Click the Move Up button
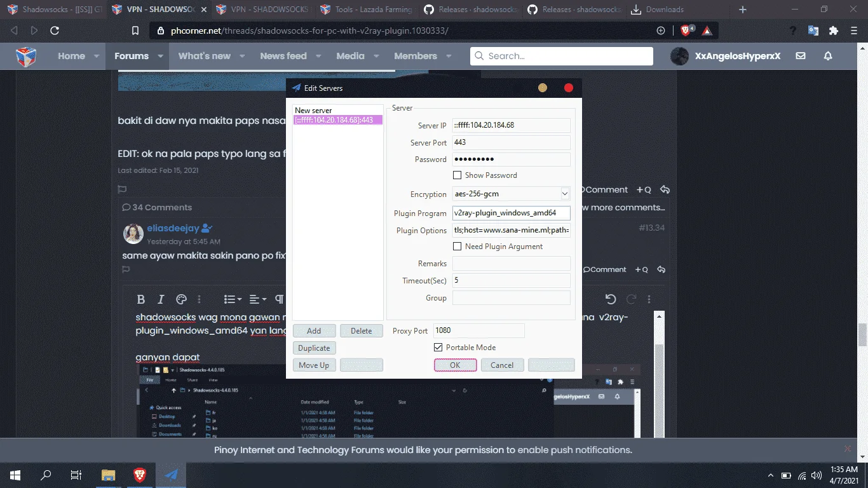 [x=314, y=365]
